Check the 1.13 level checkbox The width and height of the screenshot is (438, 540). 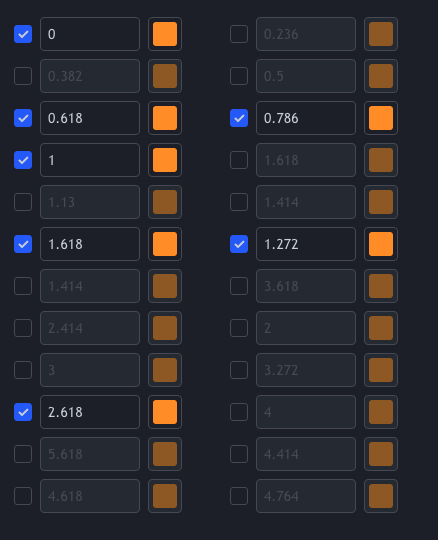pyautogui.click(x=23, y=202)
